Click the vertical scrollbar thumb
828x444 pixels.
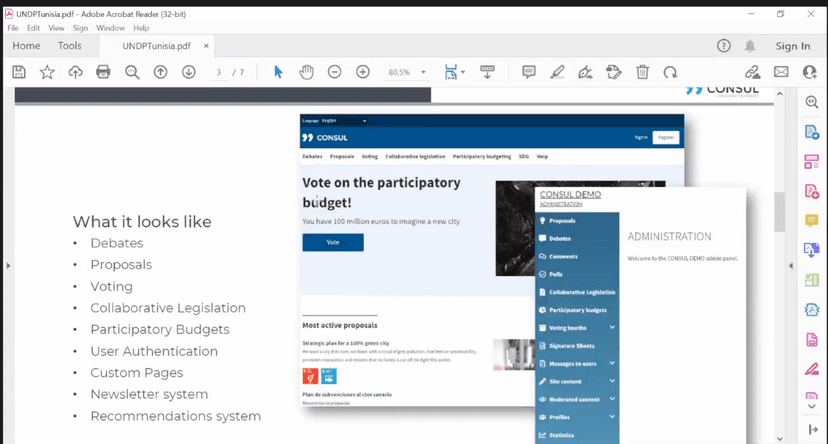pyautogui.click(x=779, y=212)
